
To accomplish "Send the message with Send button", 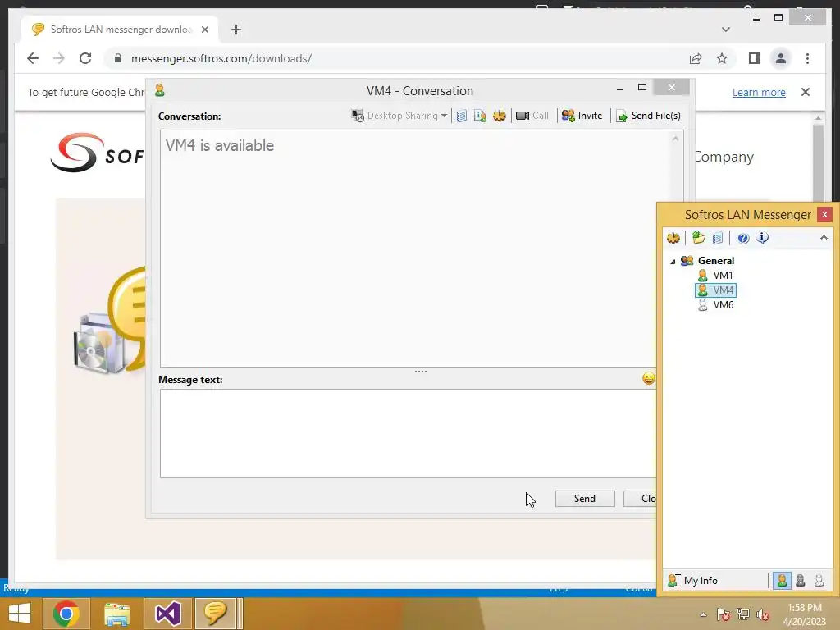I will click(584, 499).
